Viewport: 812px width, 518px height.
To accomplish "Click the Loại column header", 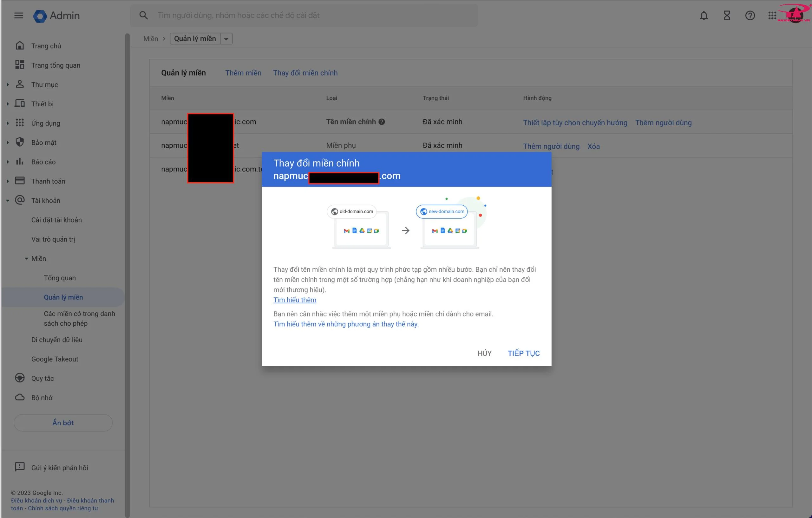I will [x=331, y=98].
